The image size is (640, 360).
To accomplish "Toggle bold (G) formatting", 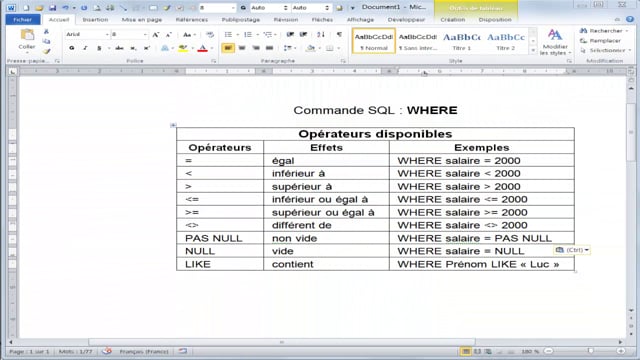I will pos(72,48).
